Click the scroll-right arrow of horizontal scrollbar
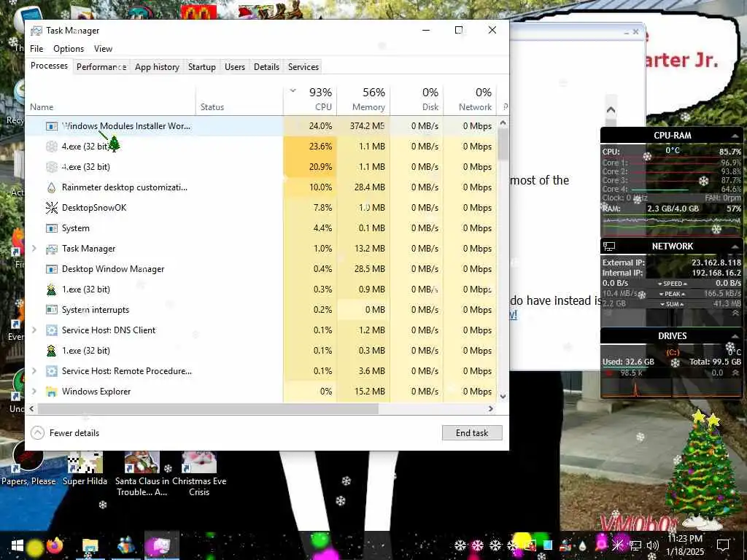 pyautogui.click(x=491, y=408)
